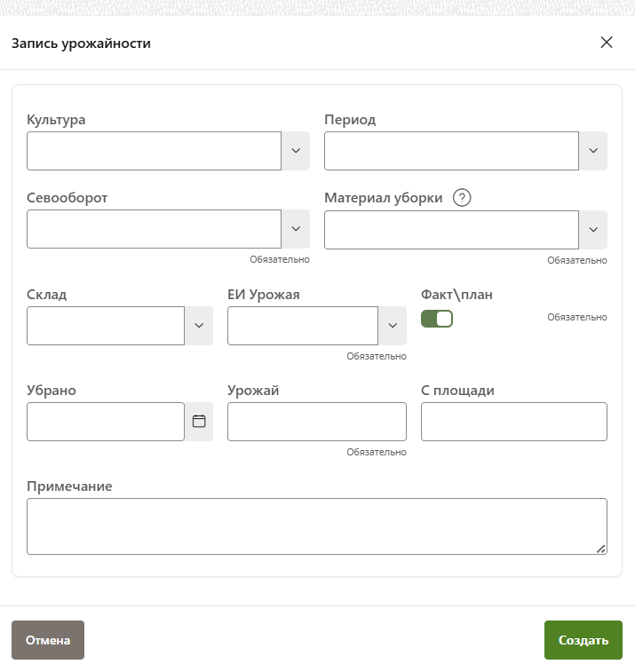Open the Период dropdown list

tap(593, 151)
